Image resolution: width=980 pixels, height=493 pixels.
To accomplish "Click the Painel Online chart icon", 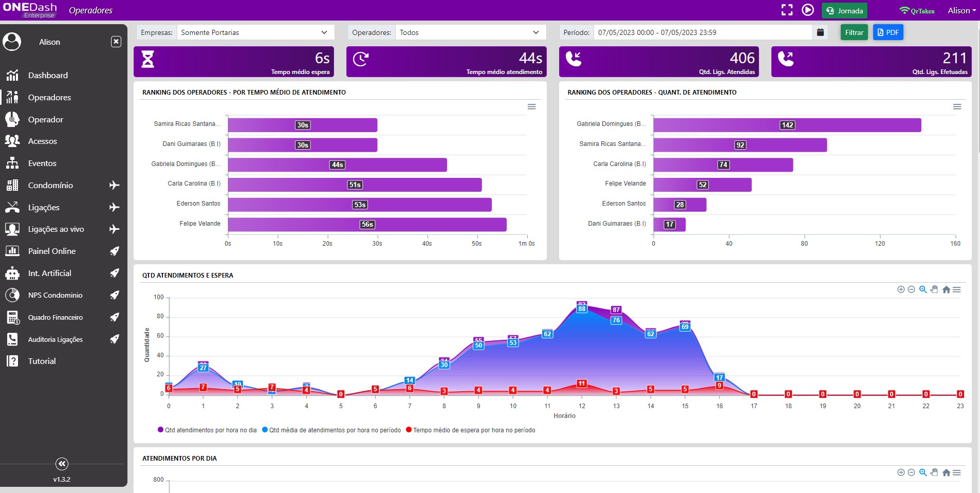I will (x=12, y=251).
